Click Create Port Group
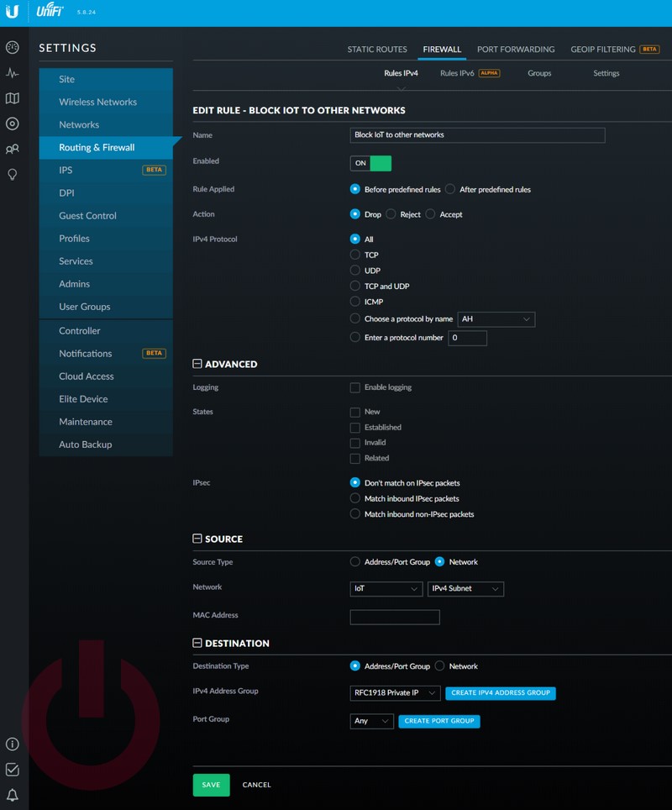 439,721
